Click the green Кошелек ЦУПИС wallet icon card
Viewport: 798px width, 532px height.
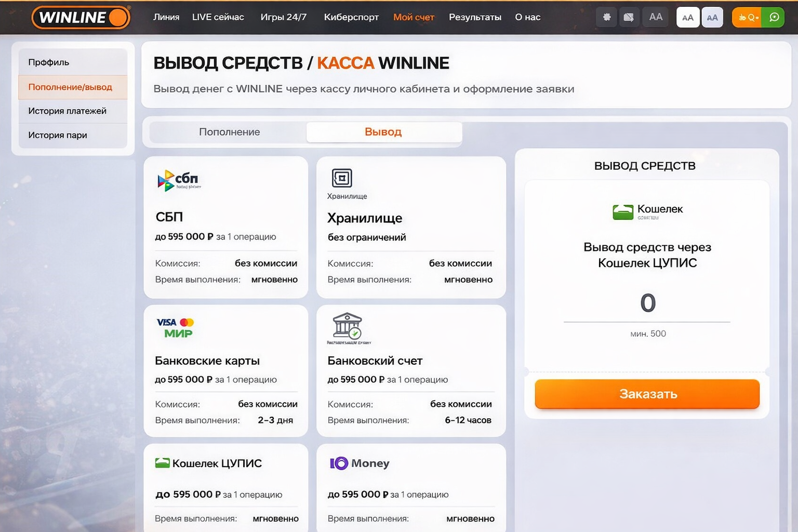(163, 463)
